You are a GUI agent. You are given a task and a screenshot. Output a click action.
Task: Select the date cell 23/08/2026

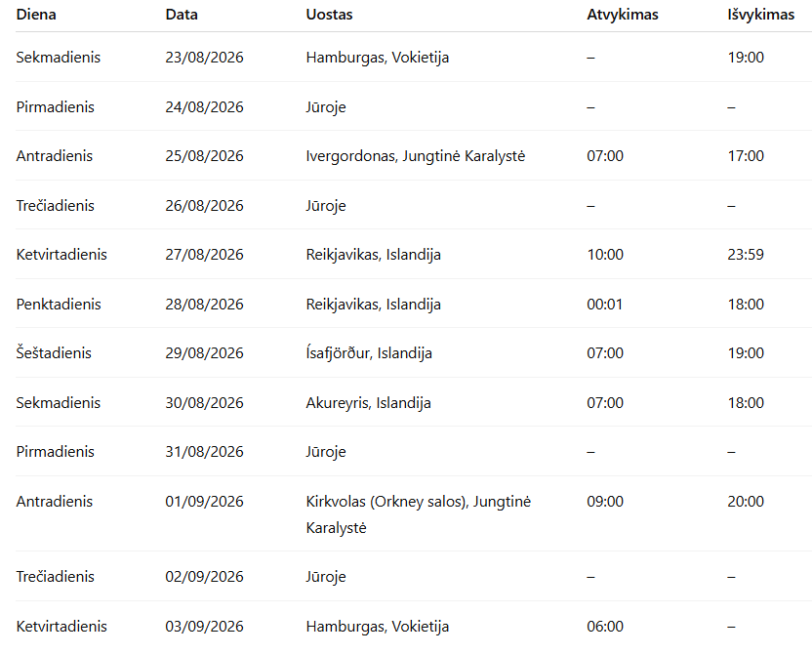(x=204, y=58)
